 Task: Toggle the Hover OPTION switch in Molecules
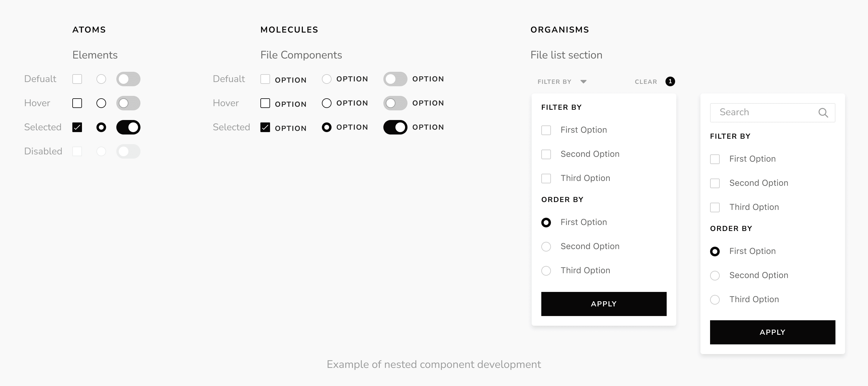395,103
